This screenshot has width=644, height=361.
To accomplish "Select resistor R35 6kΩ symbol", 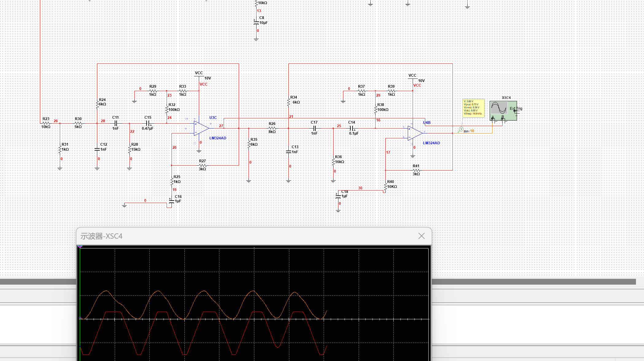I will pos(249,144).
